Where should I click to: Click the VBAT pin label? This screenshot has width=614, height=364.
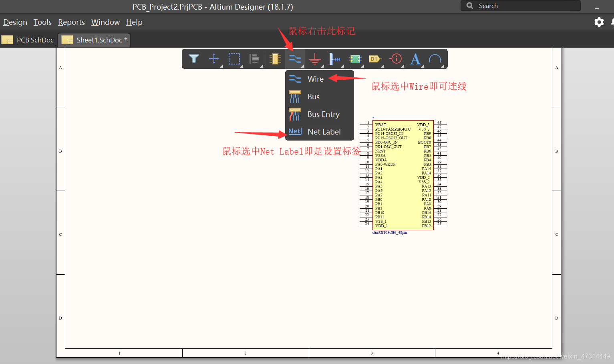(x=380, y=125)
